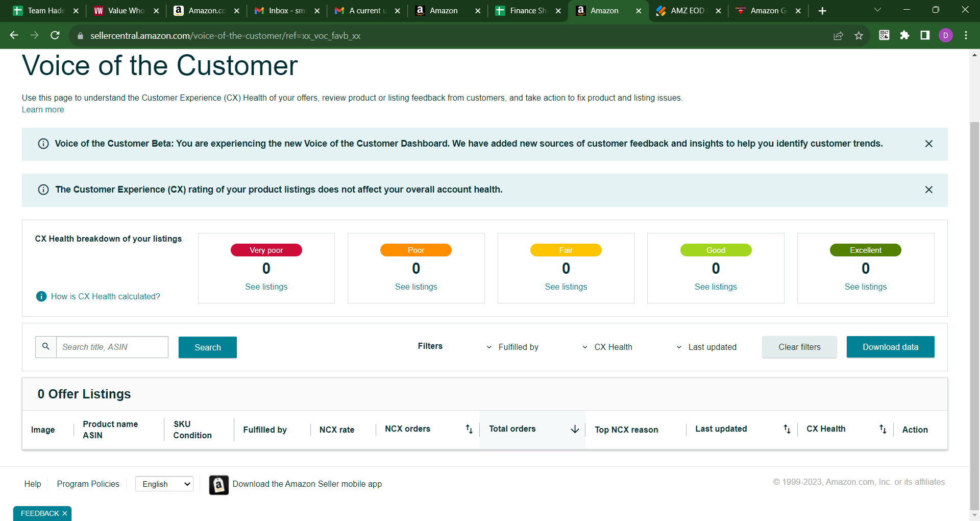Switch to the Inbox Gmail tab

[287, 11]
